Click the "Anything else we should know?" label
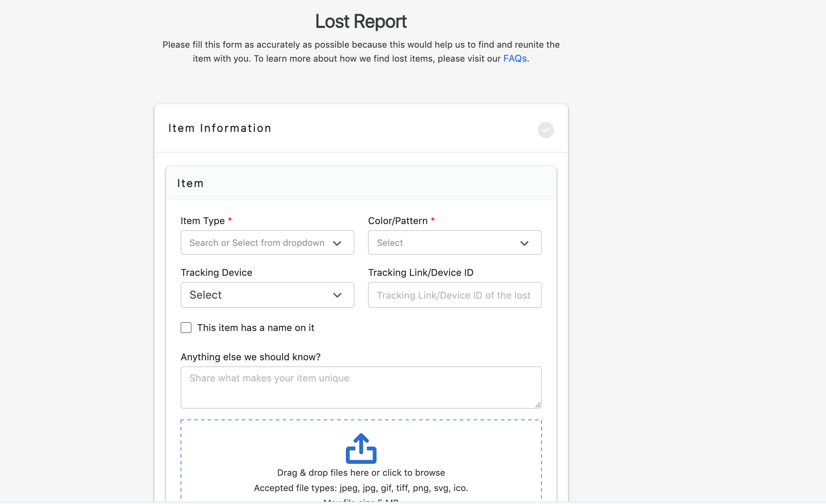This screenshot has width=826, height=504. (250, 357)
